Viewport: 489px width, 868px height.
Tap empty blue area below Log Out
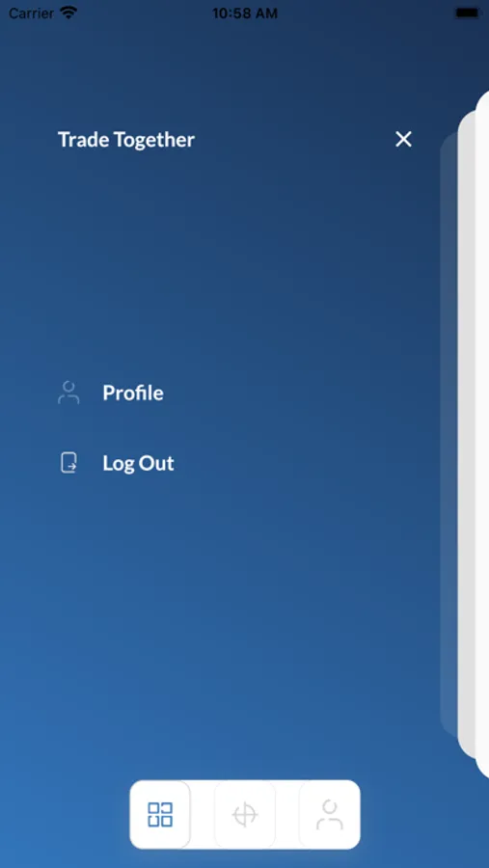tap(222, 609)
